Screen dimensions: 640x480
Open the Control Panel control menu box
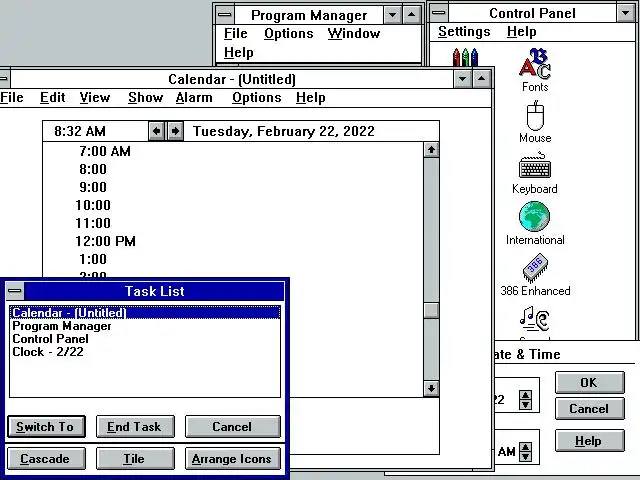[439, 13]
